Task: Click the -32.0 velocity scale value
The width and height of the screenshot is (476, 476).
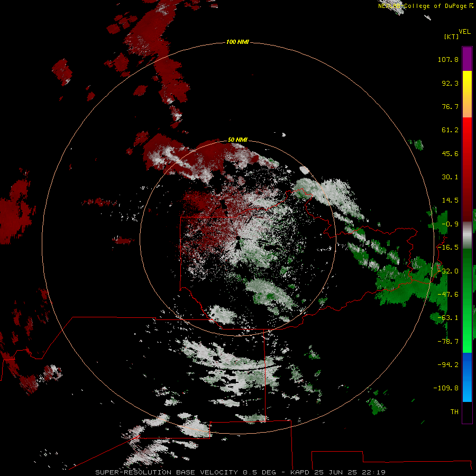Action: (448, 271)
